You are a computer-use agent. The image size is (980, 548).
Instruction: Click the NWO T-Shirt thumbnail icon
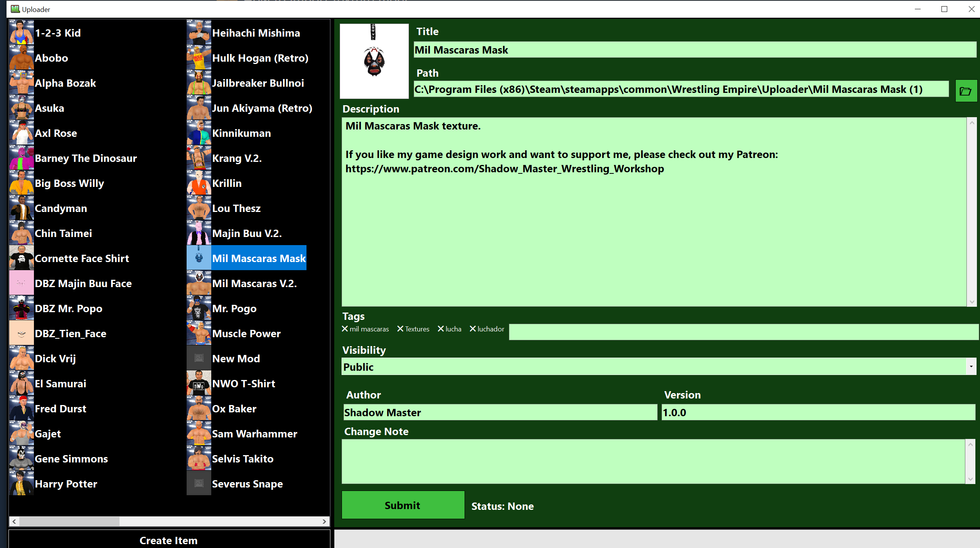(x=199, y=383)
